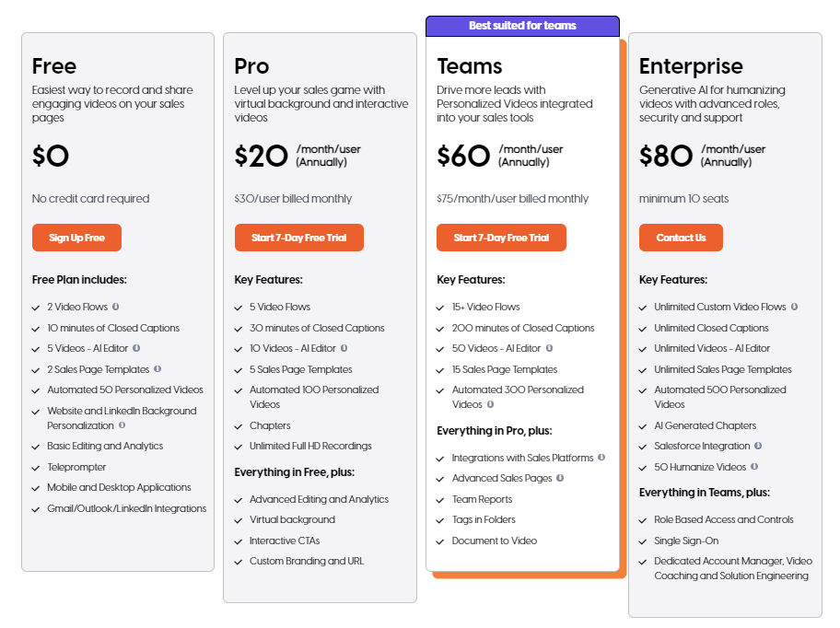This screenshot has width=840, height=628.
Task: Open info tooltip for Background Personalization
Action: (122, 425)
